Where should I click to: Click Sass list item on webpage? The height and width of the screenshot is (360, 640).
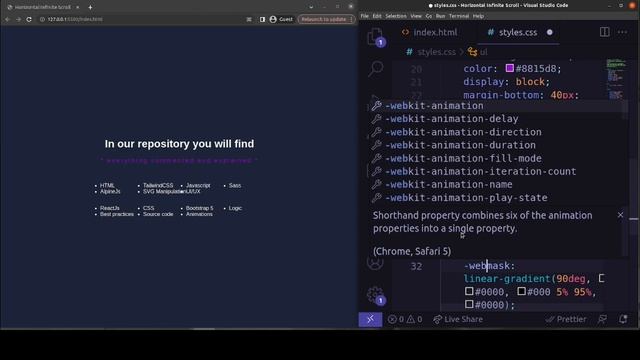pos(235,185)
